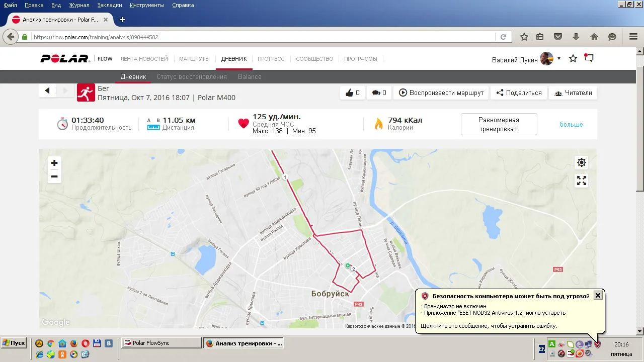Image resolution: width=644 pixels, height=362 pixels.
Task: Switch to Polar FlowSync taskbar window
Action: click(161, 343)
